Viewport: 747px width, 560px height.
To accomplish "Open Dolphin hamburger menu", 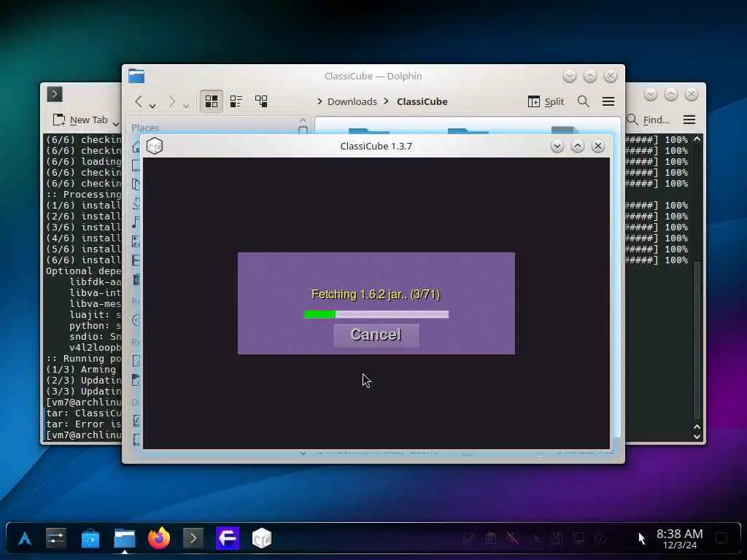I will coord(608,101).
